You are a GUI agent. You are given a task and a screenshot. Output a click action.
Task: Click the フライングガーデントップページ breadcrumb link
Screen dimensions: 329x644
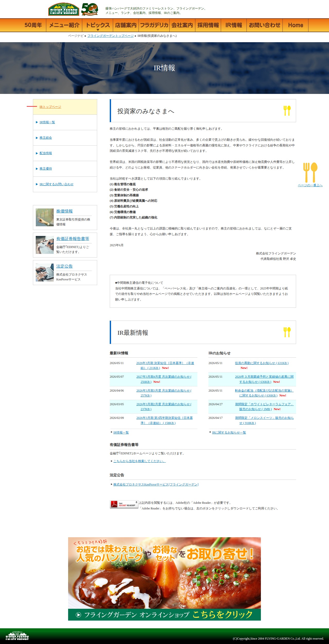point(111,36)
